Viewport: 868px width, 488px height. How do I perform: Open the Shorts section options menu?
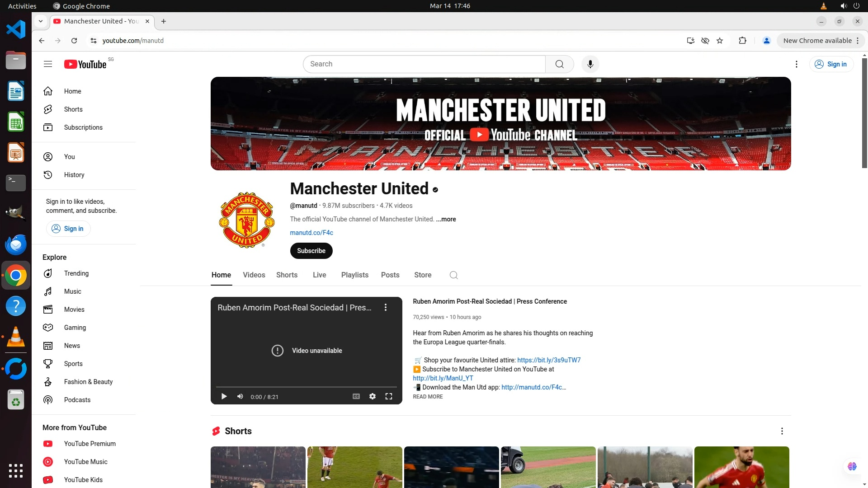782,431
